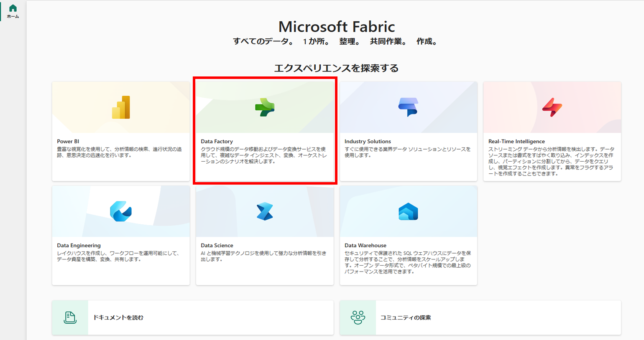Click the エクスペリエンスを探索する heading
The height and width of the screenshot is (340, 644).
tap(336, 68)
